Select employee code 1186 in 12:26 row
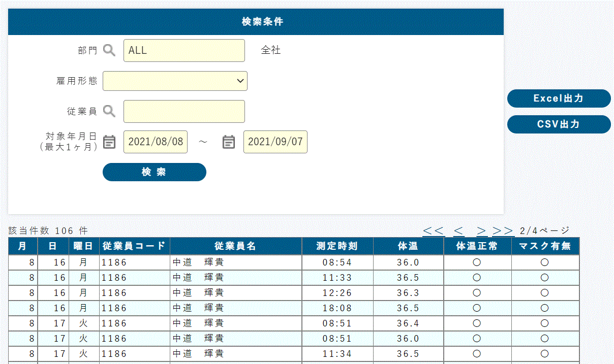The width and height of the screenshot is (614, 364). coord(134,293)
